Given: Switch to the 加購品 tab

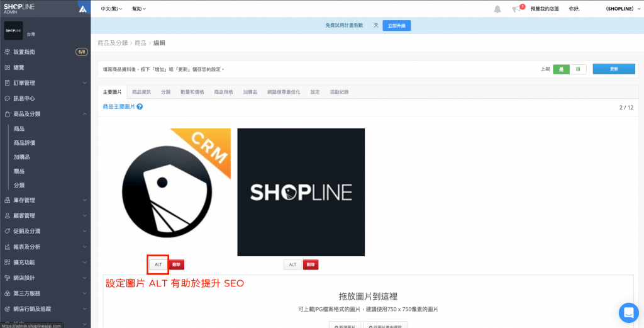Looking at the screenshot, I should pyautogui.click(x=250, y=92).
